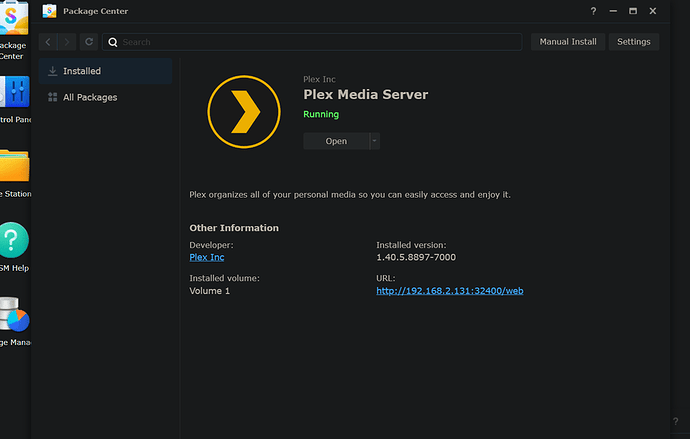This screenshot has width=690, height=439.
Task: Click the Plex description sentence
Action: (350, 194)
